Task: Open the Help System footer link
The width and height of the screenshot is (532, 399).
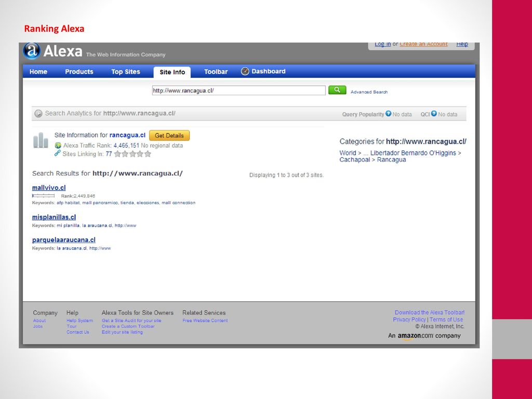Action: coord(79,321)
